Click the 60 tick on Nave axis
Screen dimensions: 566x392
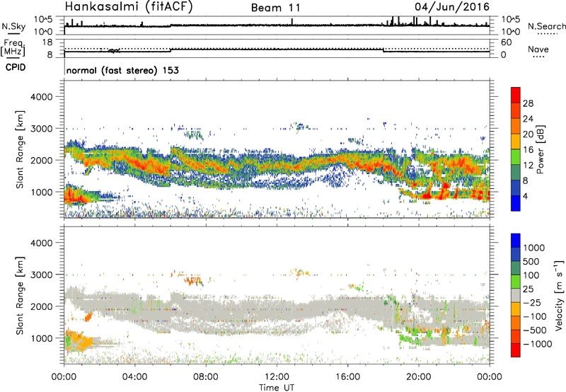(507, 42)
